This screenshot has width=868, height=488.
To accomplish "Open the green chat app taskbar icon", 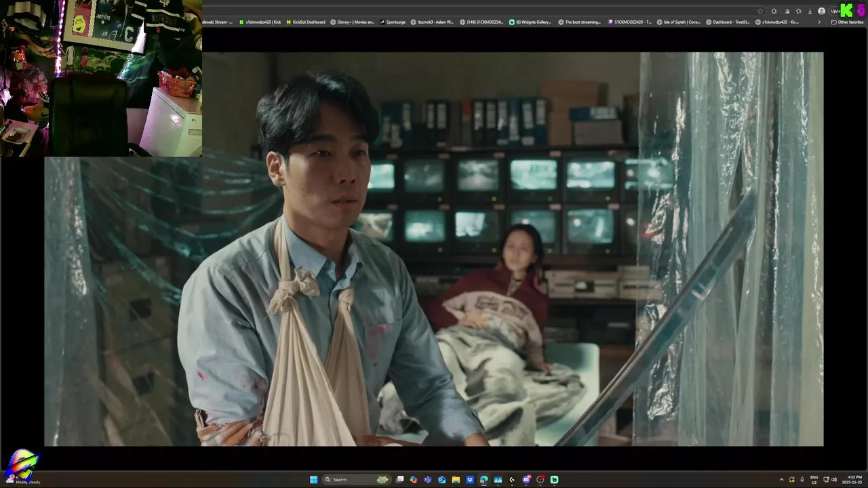I will [555, 479].
